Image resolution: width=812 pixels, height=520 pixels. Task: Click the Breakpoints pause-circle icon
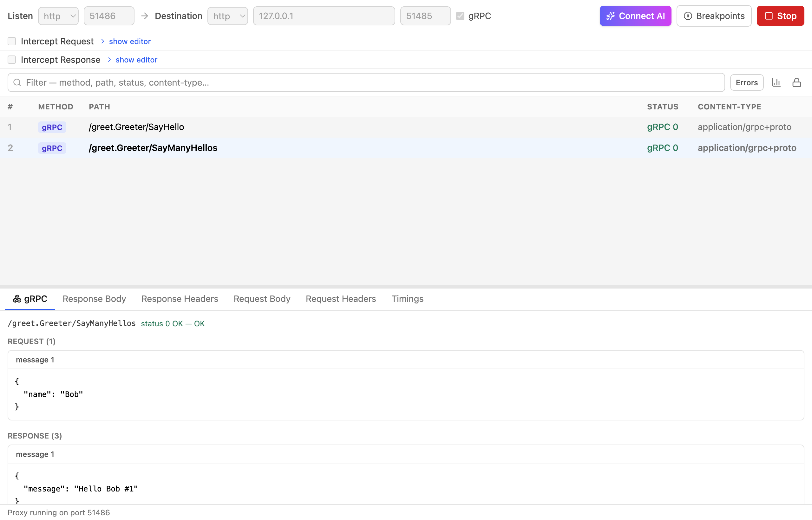(688, 16)
